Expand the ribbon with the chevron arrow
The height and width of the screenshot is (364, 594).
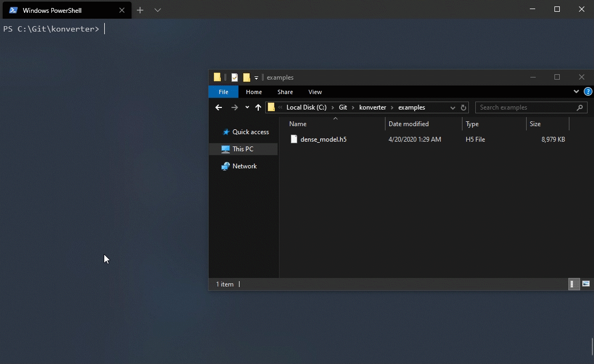[576, 92]
